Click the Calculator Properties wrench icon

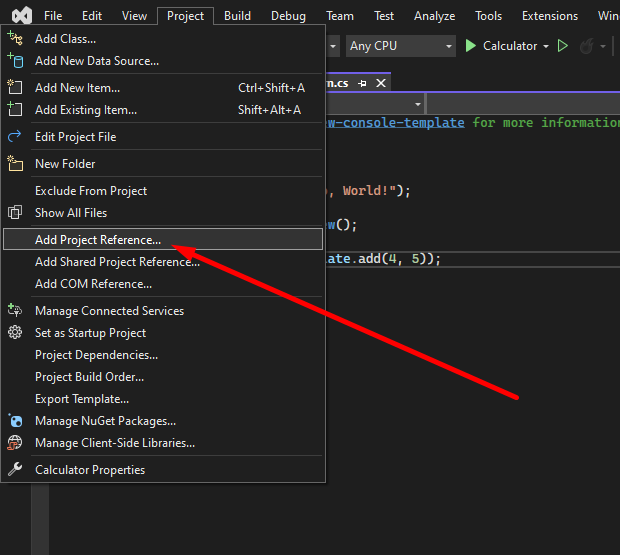[x=15, y=470]
